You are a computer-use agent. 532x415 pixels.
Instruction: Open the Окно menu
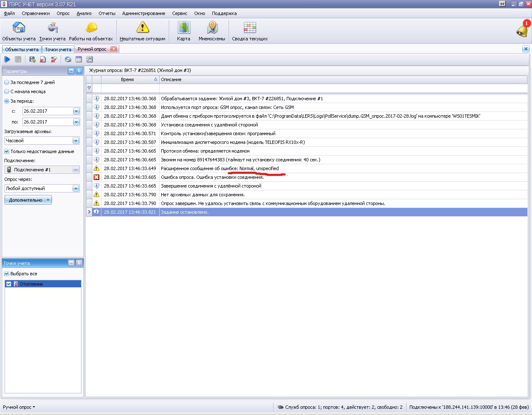199,13
